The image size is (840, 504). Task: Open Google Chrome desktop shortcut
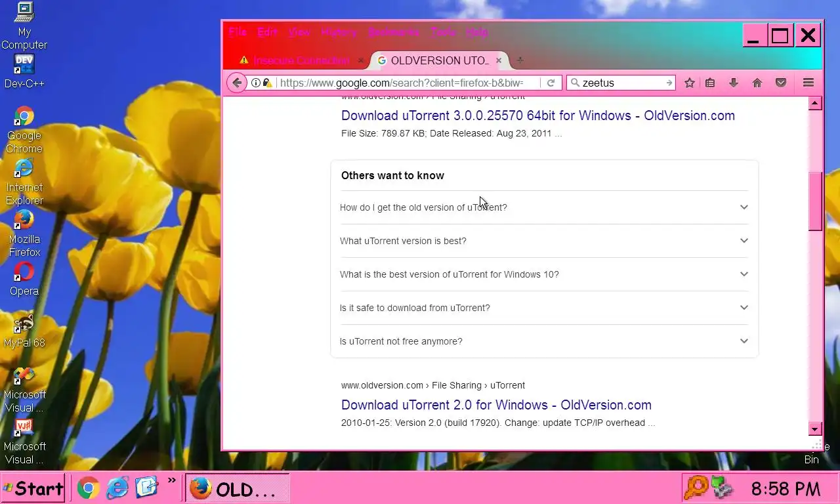[x=24, y=130]
